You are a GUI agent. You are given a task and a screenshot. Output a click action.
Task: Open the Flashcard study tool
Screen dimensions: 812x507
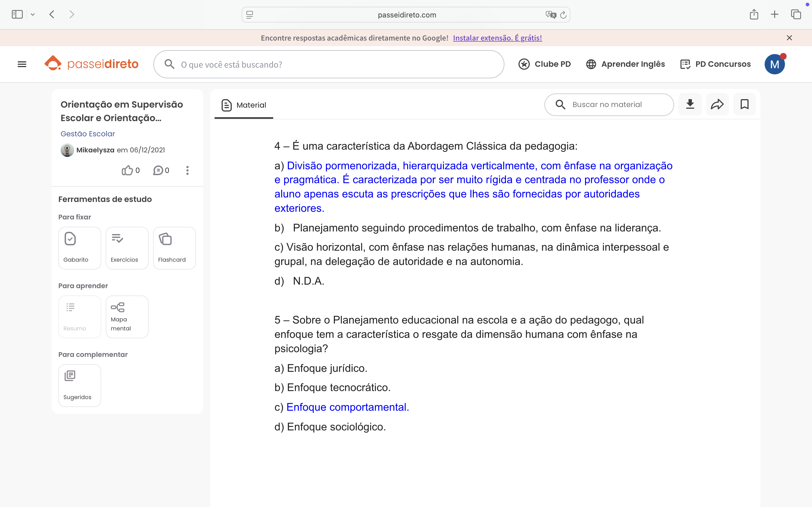pyautogui.click(x=174, y=248)
